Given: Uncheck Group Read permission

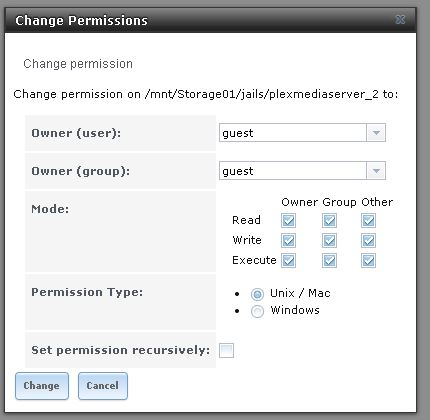Looking at the screenshot, I should [329, 220].
